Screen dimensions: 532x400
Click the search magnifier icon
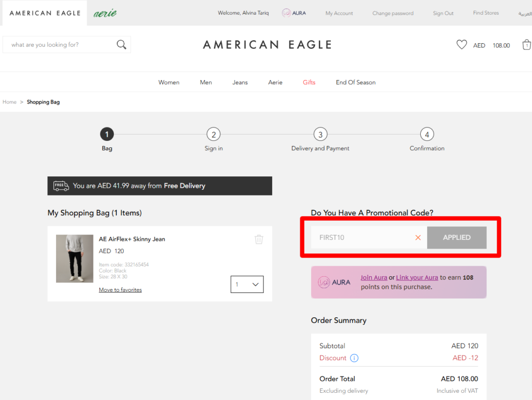coord(121,44)
